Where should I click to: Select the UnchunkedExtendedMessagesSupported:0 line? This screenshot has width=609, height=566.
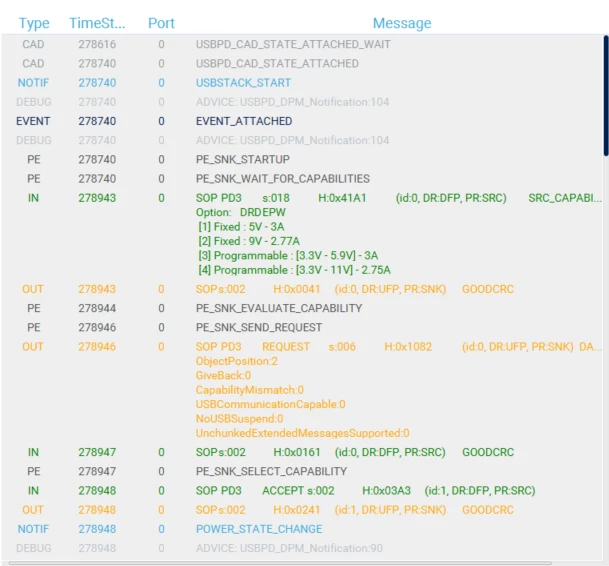303,433
